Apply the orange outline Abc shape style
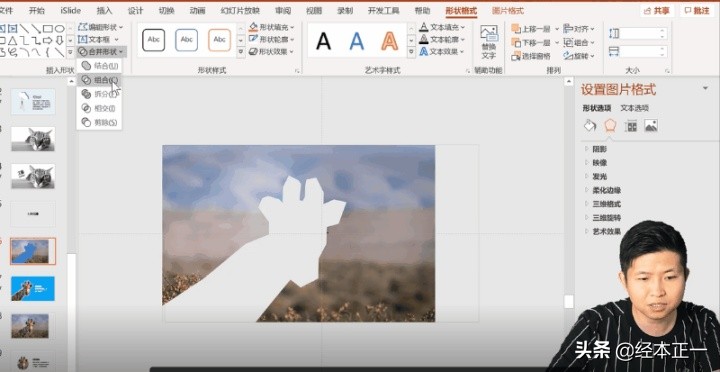Viewport: 720px width, 372px height. pos(219,40)
